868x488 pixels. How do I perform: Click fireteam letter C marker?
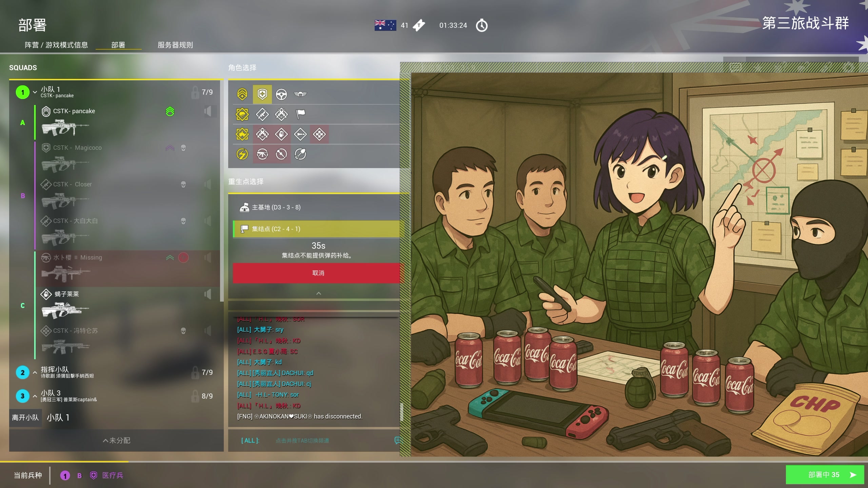tap(23, 305)
